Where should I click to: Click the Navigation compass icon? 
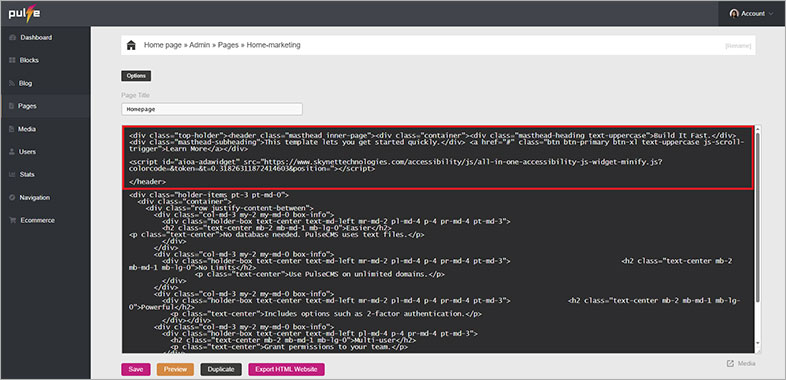(12, 198)
